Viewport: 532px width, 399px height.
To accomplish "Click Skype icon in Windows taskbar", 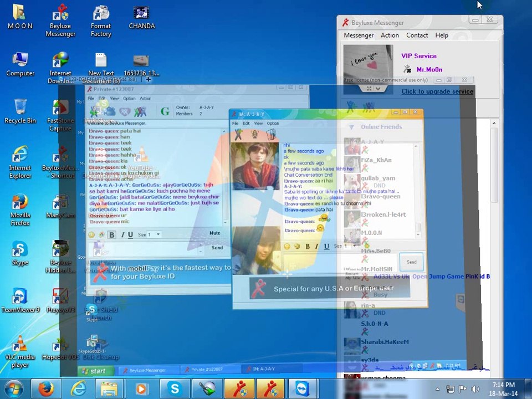I will [x=175, y=388].
